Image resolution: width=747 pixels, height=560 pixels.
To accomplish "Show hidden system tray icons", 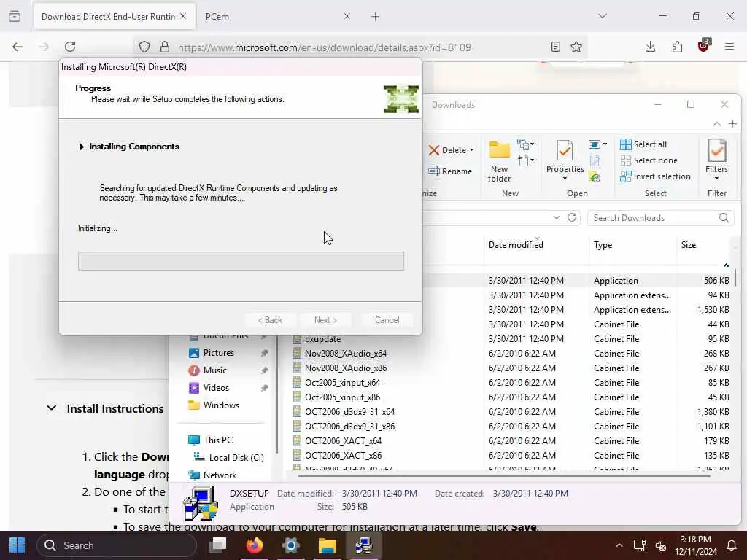I will [x=619, y=545].
